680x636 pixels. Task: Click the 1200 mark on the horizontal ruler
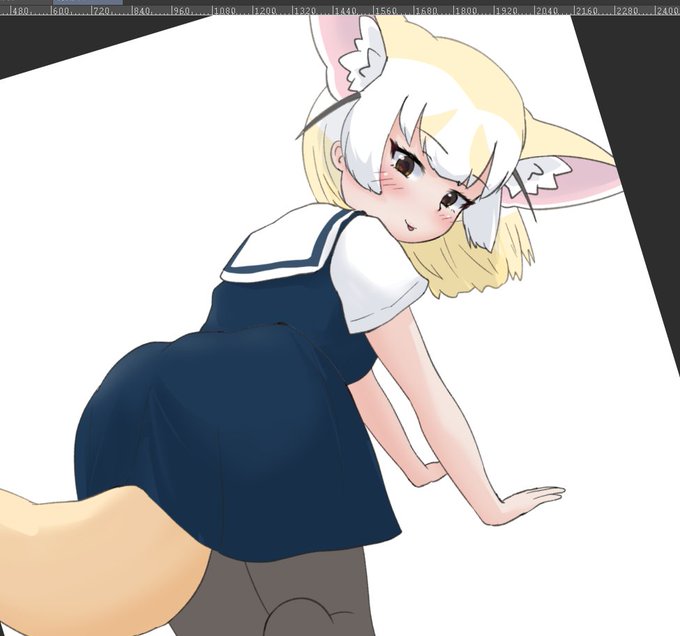[264, 10]
